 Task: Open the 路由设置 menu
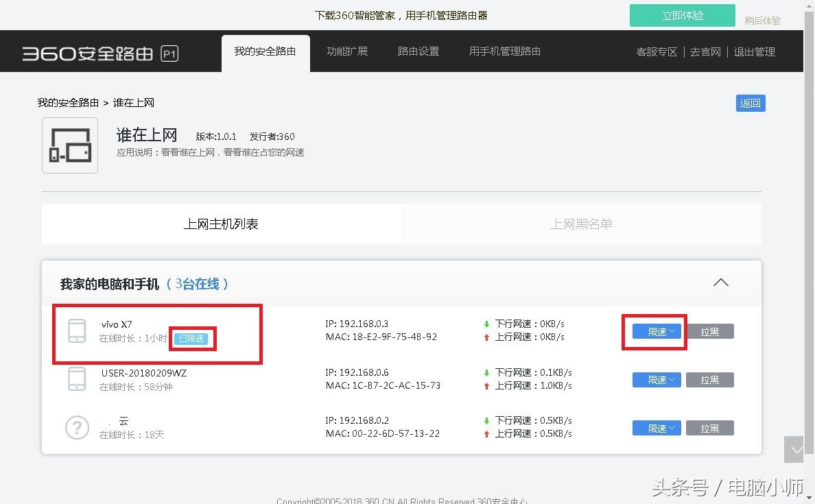click(x=418, y=51)
